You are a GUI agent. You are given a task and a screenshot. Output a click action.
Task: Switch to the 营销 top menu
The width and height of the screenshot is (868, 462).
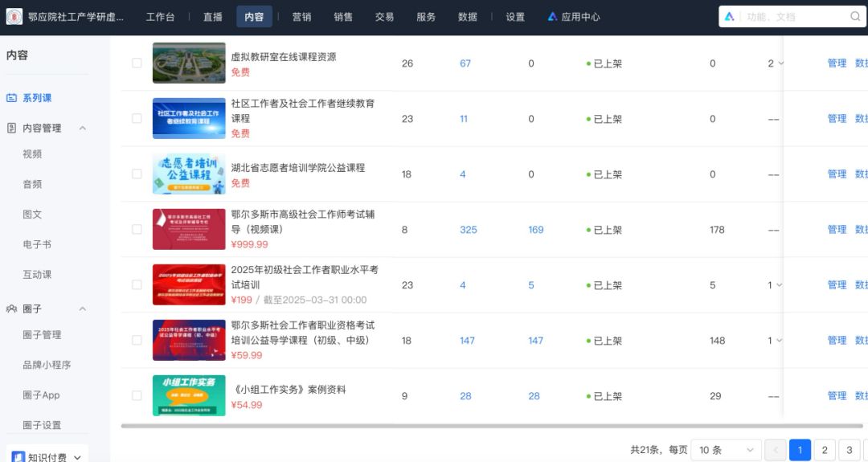(x=301, y=17)
